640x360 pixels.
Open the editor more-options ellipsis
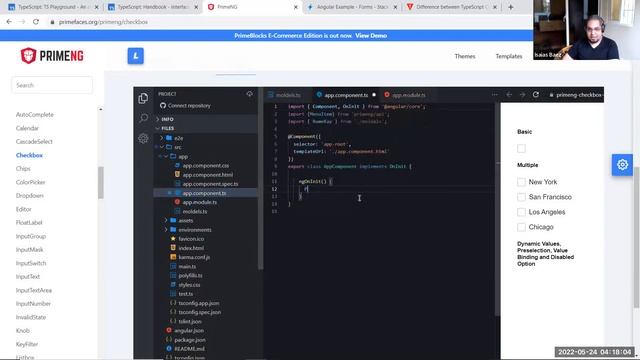click(x=495, y=95)
